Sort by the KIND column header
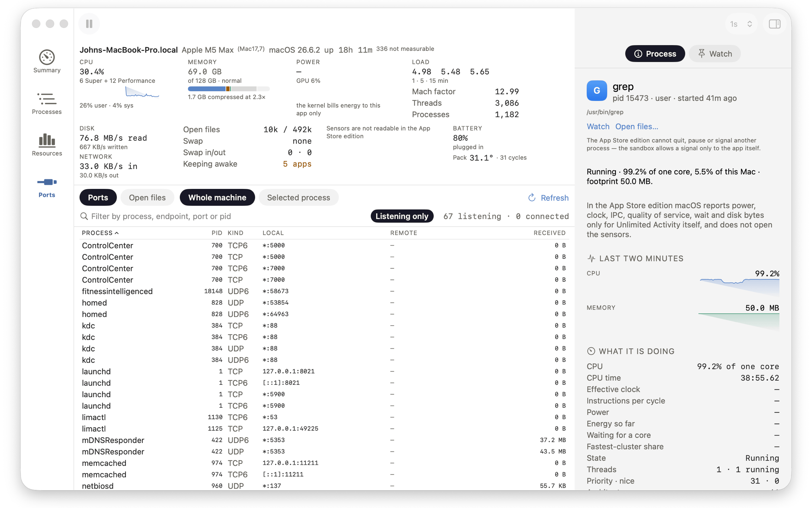 coord(236,233)
